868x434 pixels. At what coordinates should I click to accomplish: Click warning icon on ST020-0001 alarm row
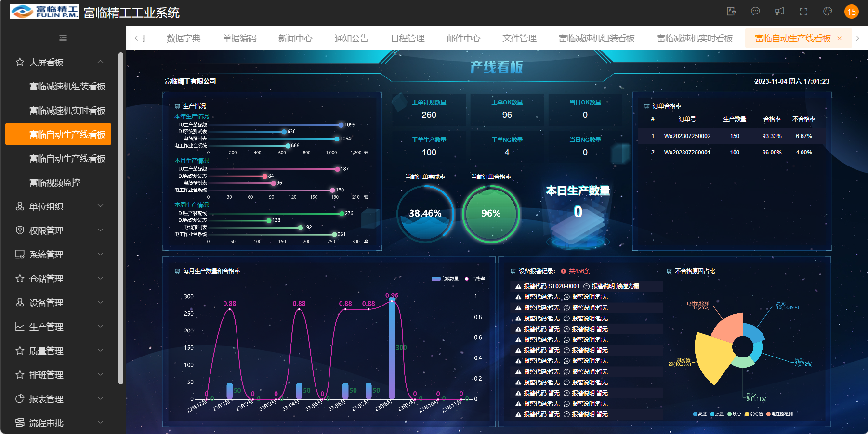[x=518, y=286]
